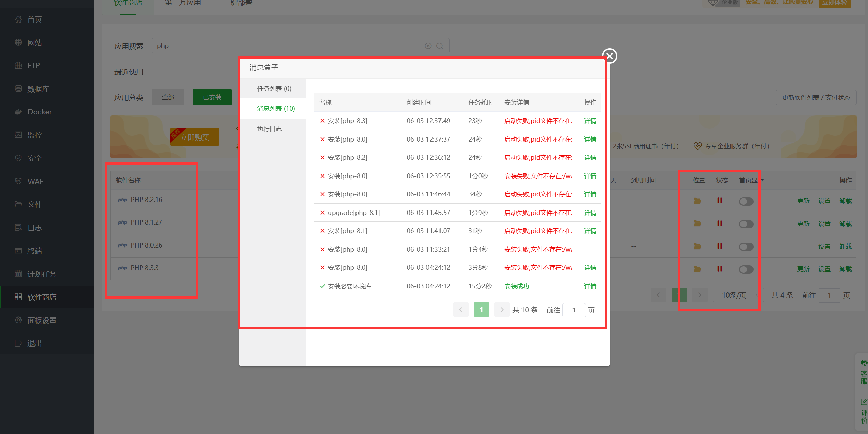Viewport: 868px width, 434px height.
Task: Close the 消息盒子 dialog with X
Action: 610,56
